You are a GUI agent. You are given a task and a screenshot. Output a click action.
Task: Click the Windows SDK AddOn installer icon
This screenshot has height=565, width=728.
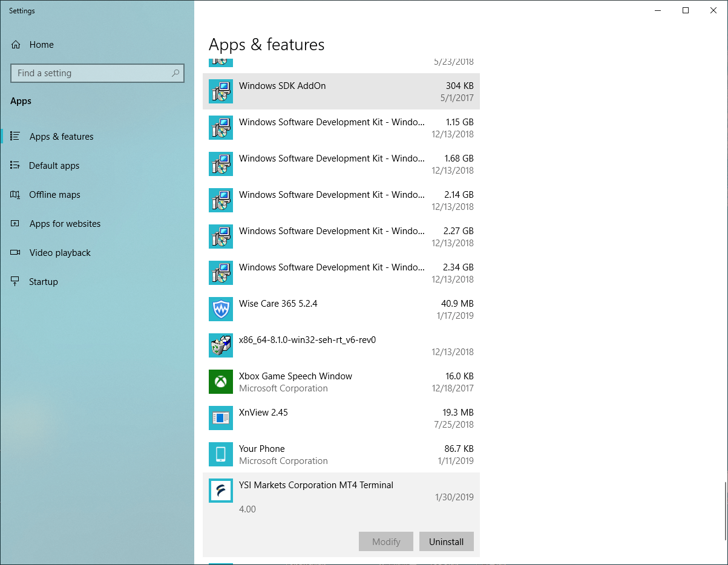[x=221, y=91]
